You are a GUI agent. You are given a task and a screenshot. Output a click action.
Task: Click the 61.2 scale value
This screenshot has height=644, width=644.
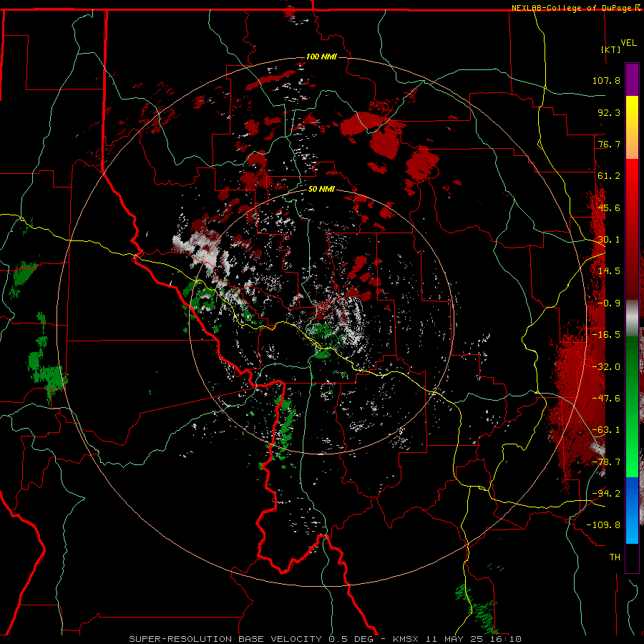[x=609, y=176]
